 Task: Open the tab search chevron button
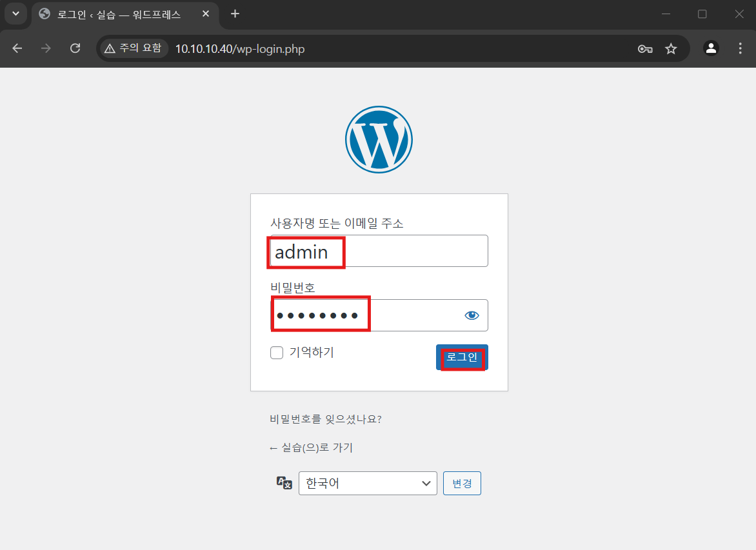click(15, 14)
